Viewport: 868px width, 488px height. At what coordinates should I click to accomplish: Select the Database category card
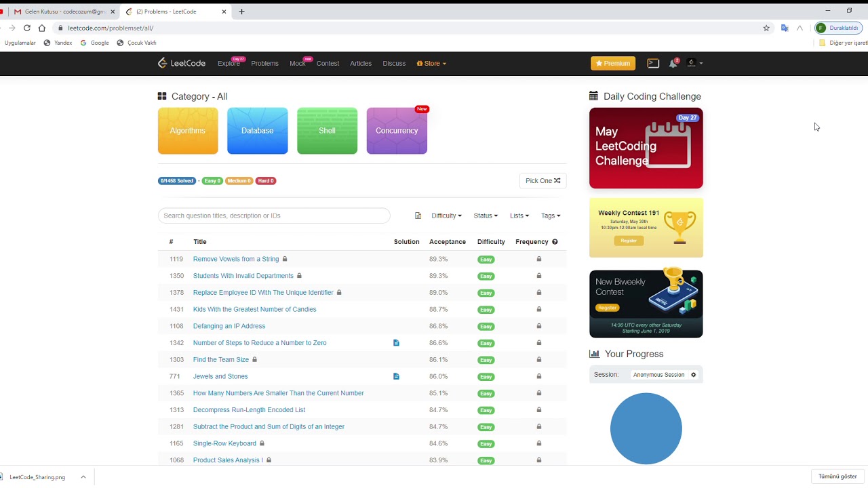click(258, 131)
